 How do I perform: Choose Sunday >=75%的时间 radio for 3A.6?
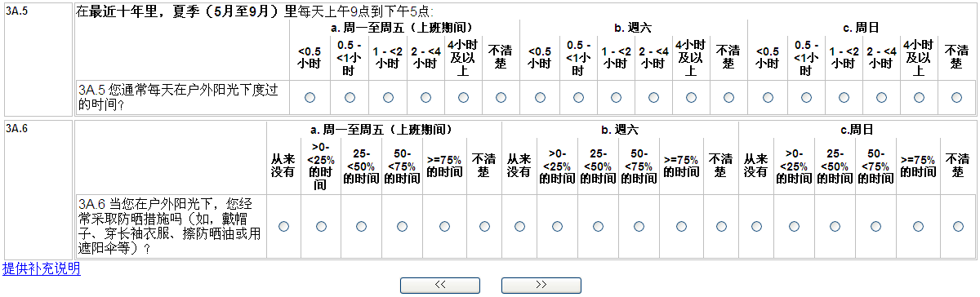tap(919, 226)
